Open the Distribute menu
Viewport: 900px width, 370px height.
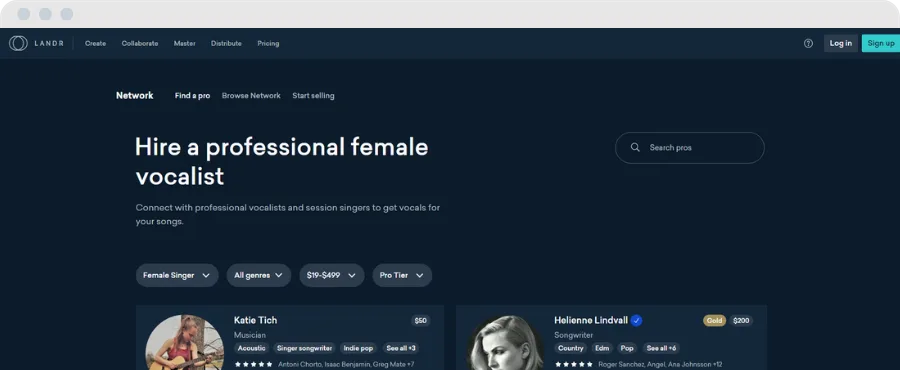pos(226,44)
